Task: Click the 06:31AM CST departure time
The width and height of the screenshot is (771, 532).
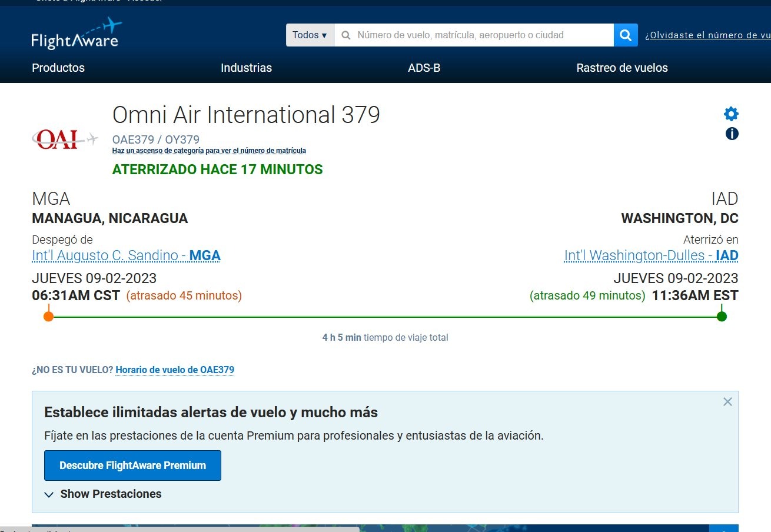Action: [76, 295]
